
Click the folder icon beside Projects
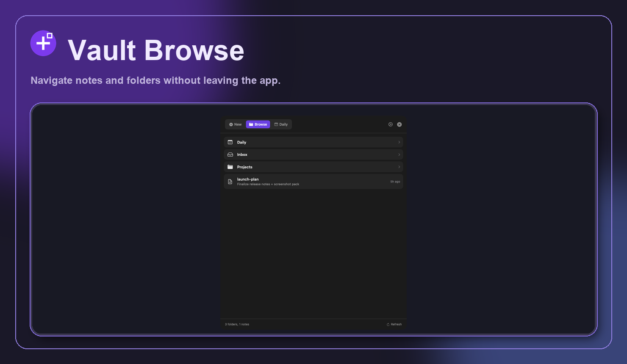[230, 167]
